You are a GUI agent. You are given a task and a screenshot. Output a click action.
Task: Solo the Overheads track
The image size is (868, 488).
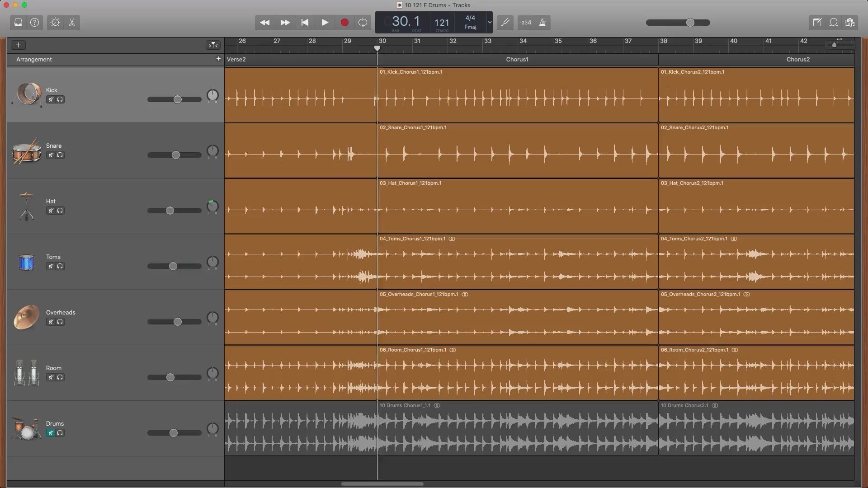(60, 322)
